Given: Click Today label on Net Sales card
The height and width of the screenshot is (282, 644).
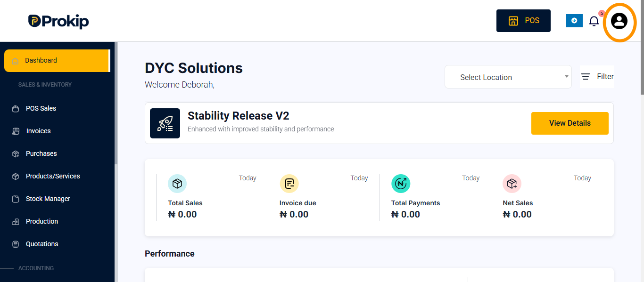Looking at the screenshot, I should coord(582,178).
